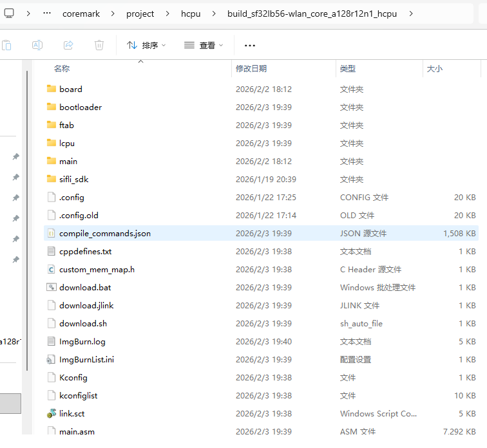This screenshot has height=448, width=487.
Task: Click the bootloader folder icon
Action: pyautogui.click(x=52, y=107)
